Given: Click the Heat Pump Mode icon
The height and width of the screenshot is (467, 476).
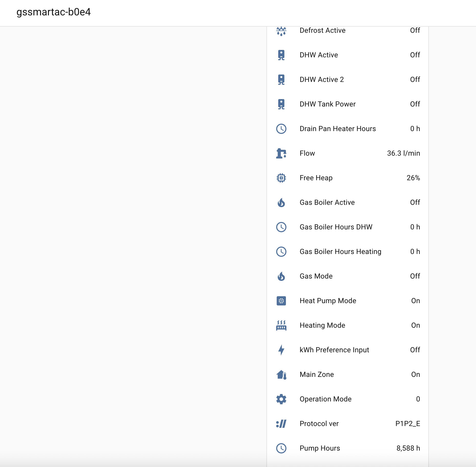Looking at the screenshot, I should point(281,301).
